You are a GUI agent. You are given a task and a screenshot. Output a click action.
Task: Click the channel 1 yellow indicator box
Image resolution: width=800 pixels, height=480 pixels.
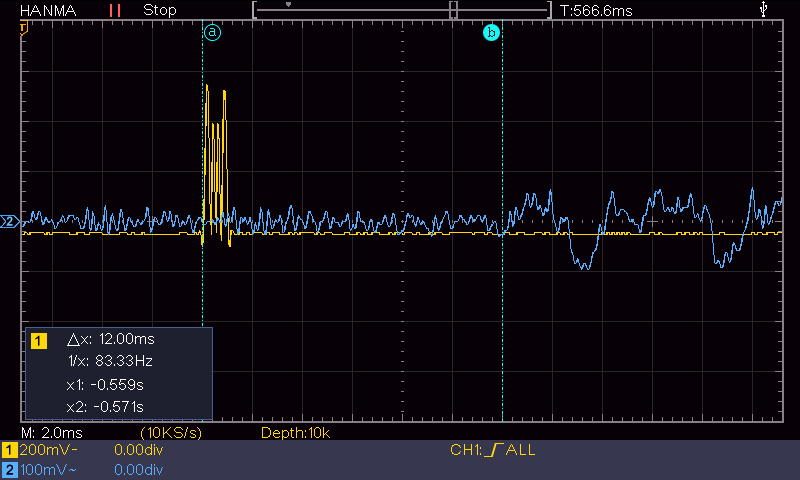click(9, 450)
